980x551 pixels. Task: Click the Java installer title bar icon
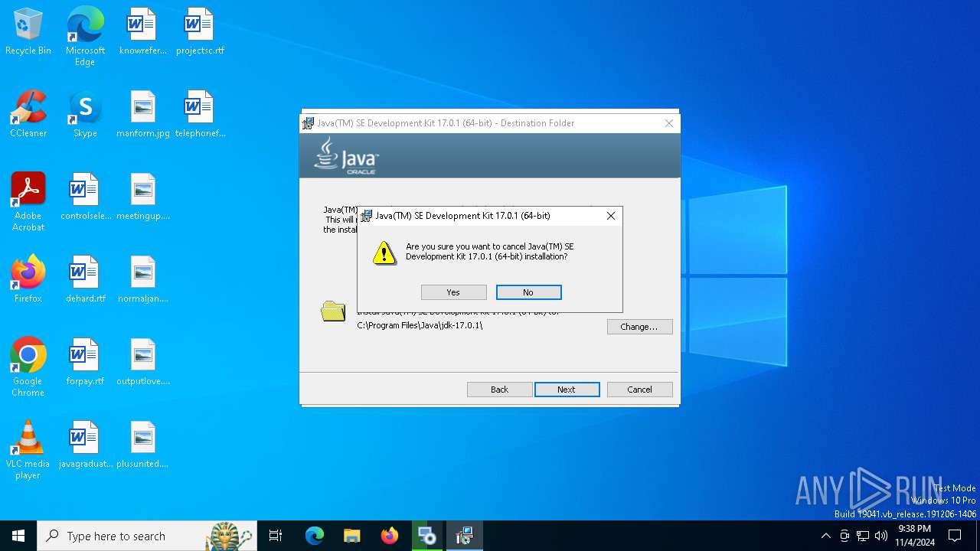click(308, 123)
